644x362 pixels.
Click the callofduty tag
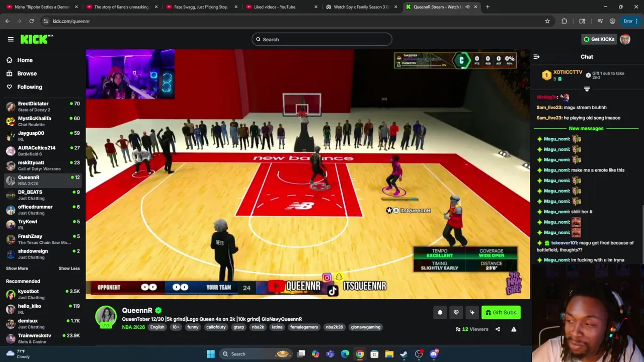[216, 327]
